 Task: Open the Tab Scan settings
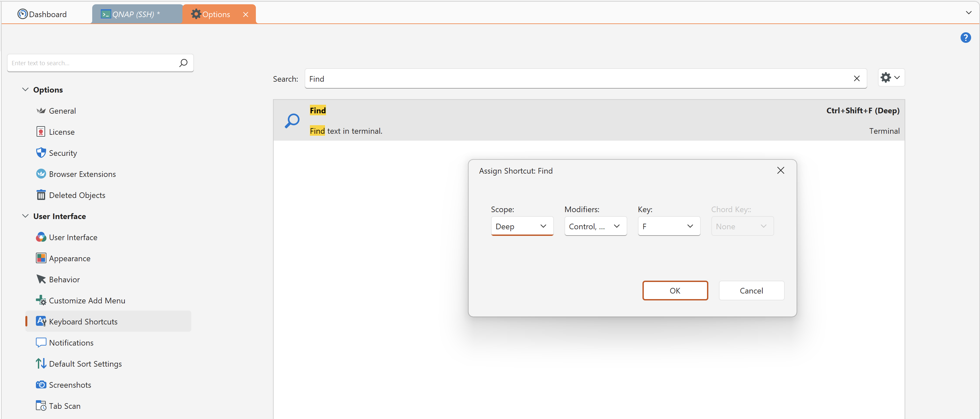[x=65, y=406]
